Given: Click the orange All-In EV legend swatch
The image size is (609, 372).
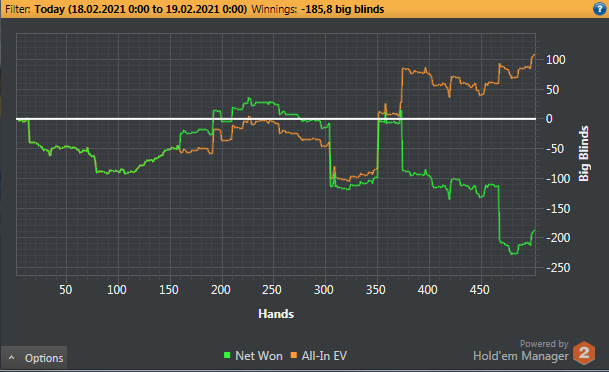Looking at the screenshot, I should point(294,355).
